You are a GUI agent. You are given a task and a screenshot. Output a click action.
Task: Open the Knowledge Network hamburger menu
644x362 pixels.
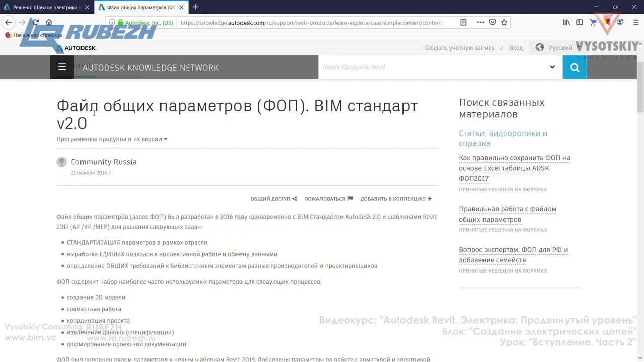62,67
